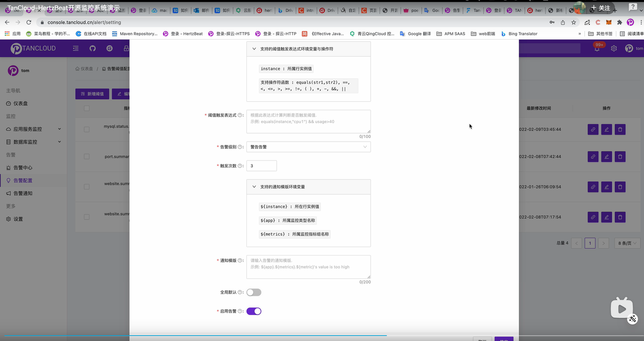Collapse the 支持的通知模版环境变量 panel
The image size is (644, 341).
pyautogui.click(x=254, y=187)
